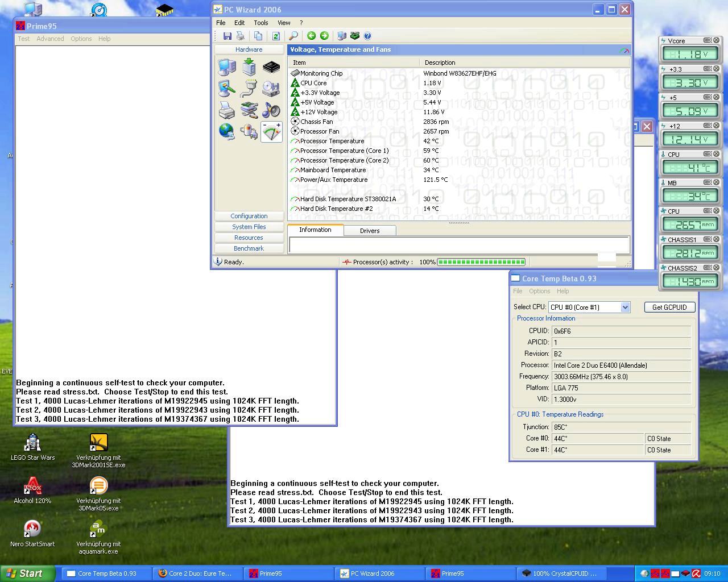728x582 pixels.
Task: Open the Advanced menu in Prime95
Action: tap(50, 39)
